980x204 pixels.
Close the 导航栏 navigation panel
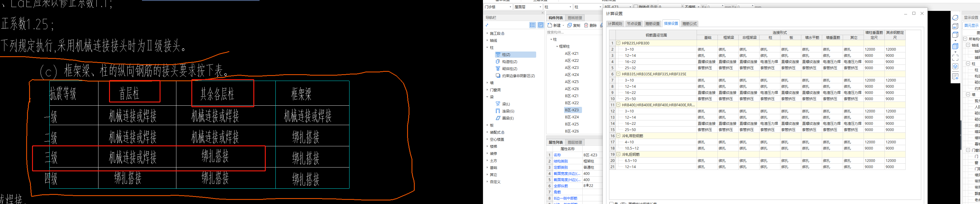[543, 13]
